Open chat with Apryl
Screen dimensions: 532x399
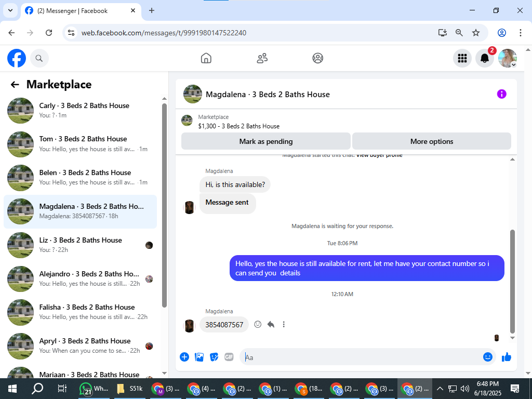tap(81, 345)
